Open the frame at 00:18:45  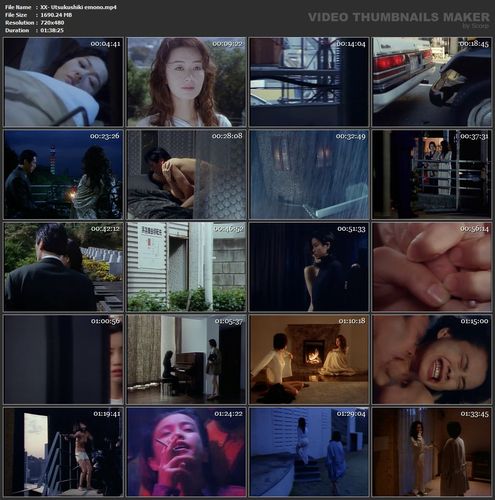(x=432, y=82)
